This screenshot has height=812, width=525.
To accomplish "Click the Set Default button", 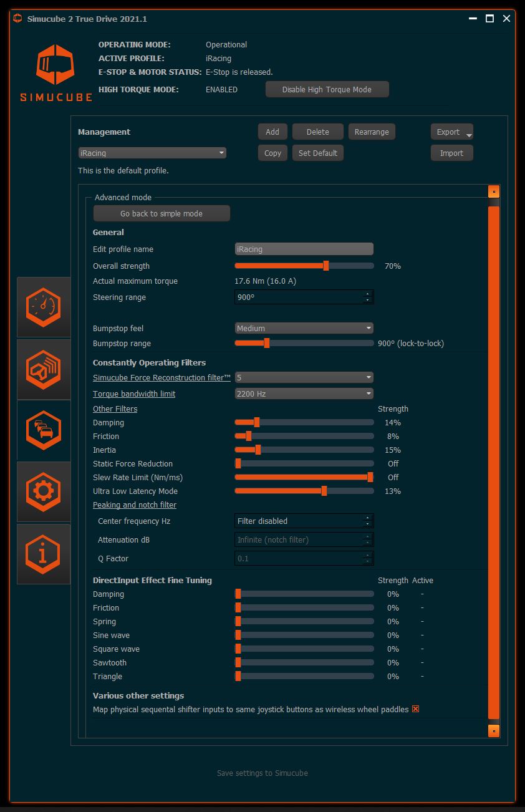I will click(317, 153).
